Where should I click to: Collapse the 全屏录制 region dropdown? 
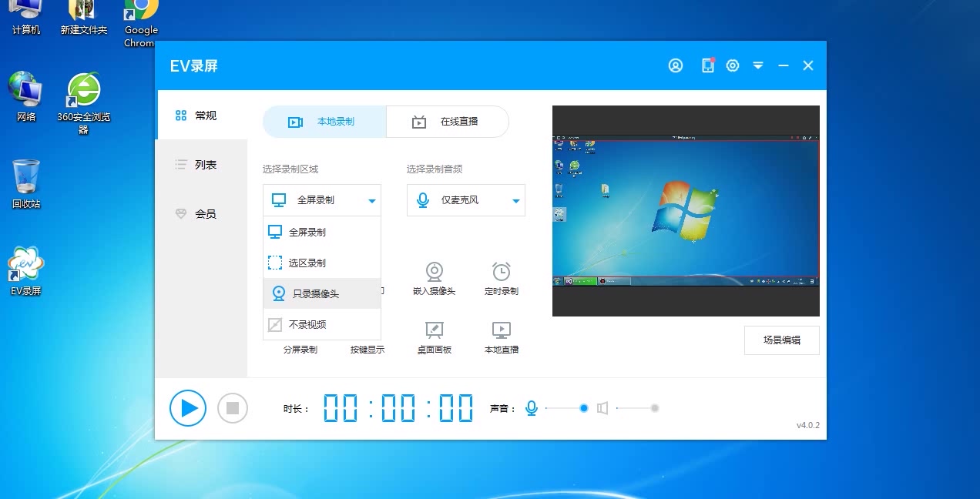coord(322,200)
